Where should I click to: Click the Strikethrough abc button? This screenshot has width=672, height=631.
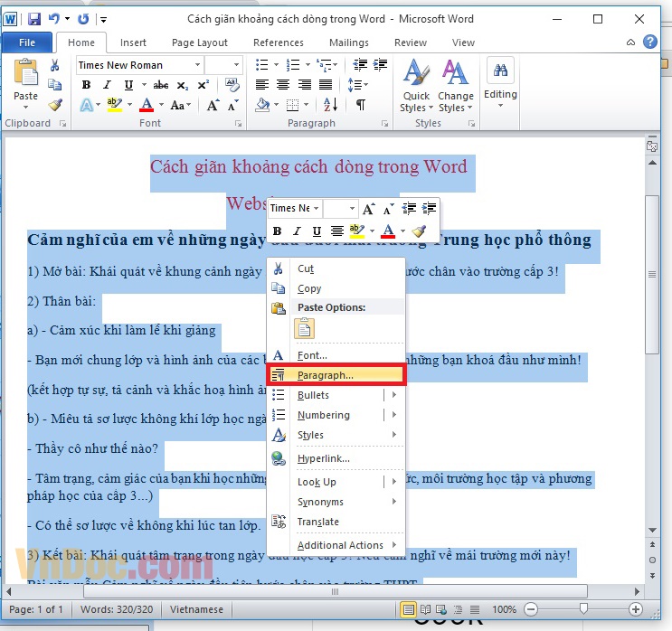(x=161, y=85)
